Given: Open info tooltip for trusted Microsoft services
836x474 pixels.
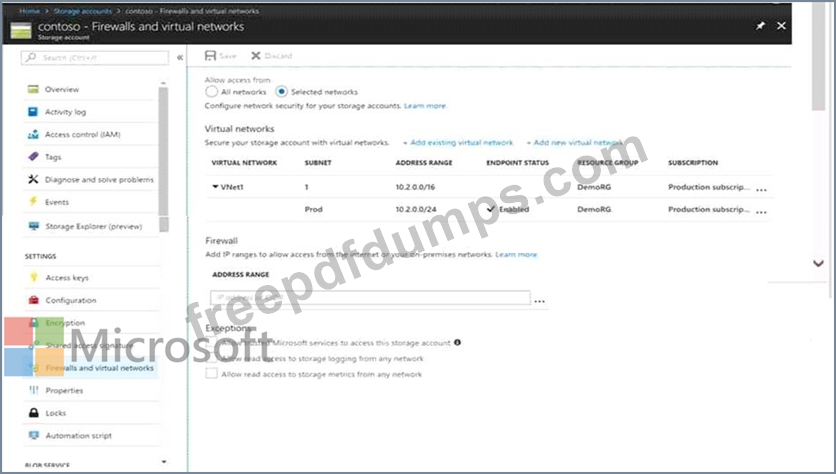Looking at the screenshot, I should pyautogui.click(x=457, y=342).
